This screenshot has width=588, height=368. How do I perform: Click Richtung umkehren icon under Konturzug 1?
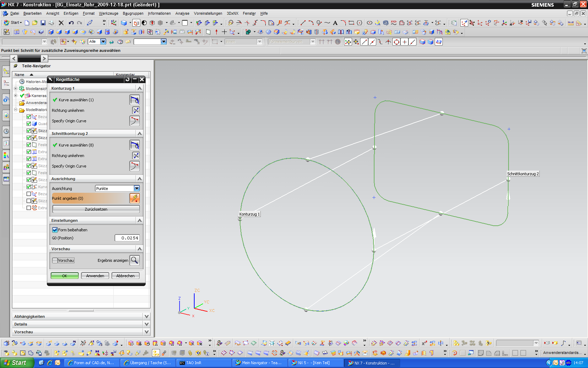point(136,110)
